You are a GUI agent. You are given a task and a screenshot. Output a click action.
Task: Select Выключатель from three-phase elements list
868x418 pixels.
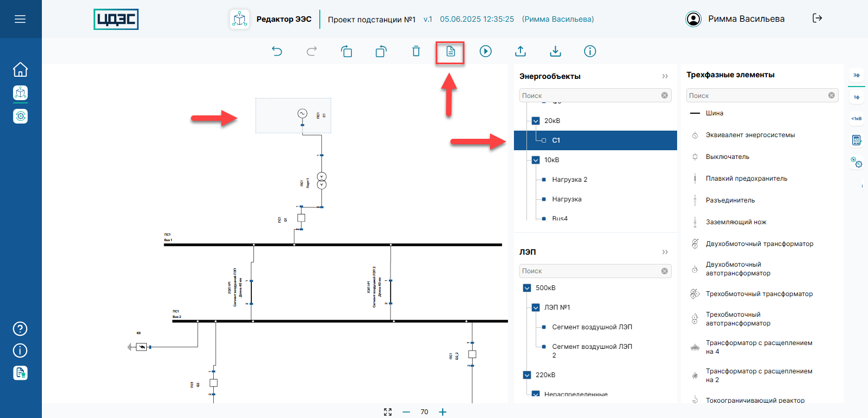[727, 157]
